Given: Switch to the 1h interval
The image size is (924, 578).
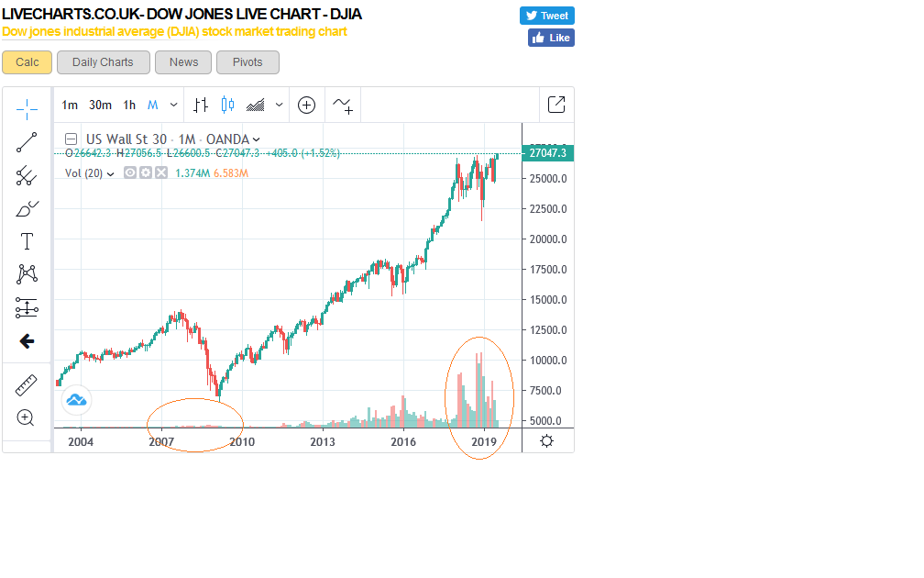Looking at the screenshot, I should 129,105.
